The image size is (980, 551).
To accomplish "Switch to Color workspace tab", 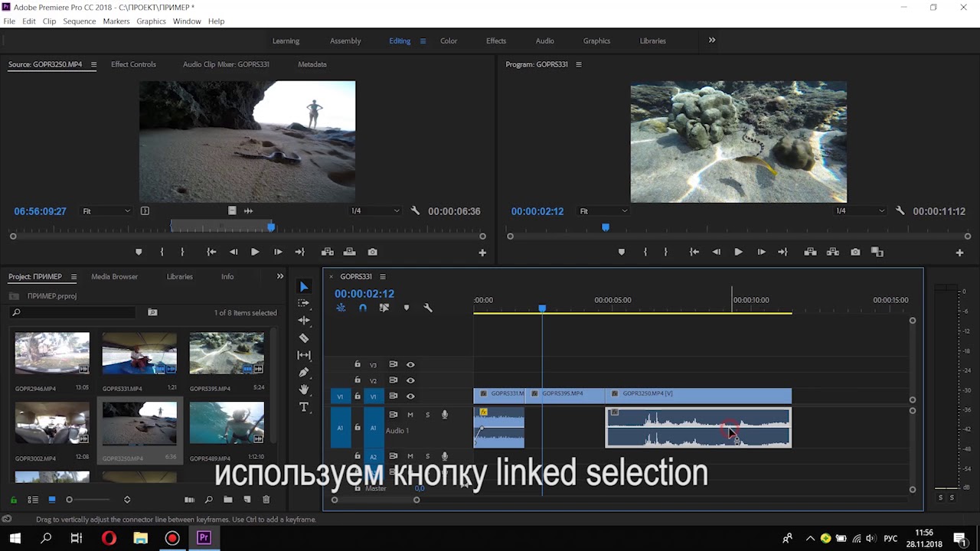I will pos(449,41).
